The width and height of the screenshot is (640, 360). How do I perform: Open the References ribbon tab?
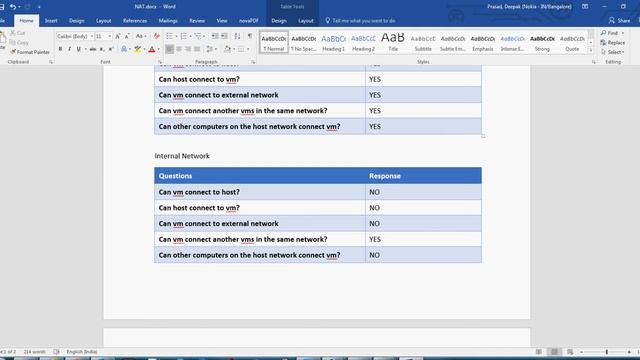(x=135, y=20)
